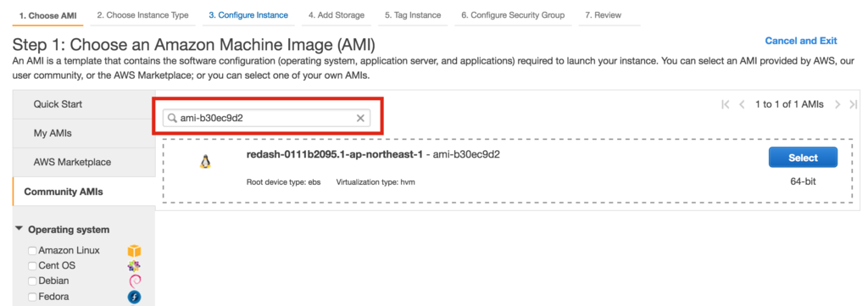Open the 5. Tag Instance step
This screenshot has width=868, height=306.
pyautogui.click(x=413, y=15)
